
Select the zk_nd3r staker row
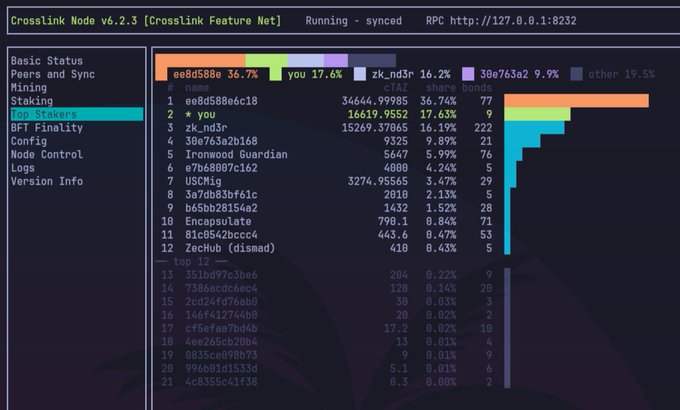(x=326, y=128)
